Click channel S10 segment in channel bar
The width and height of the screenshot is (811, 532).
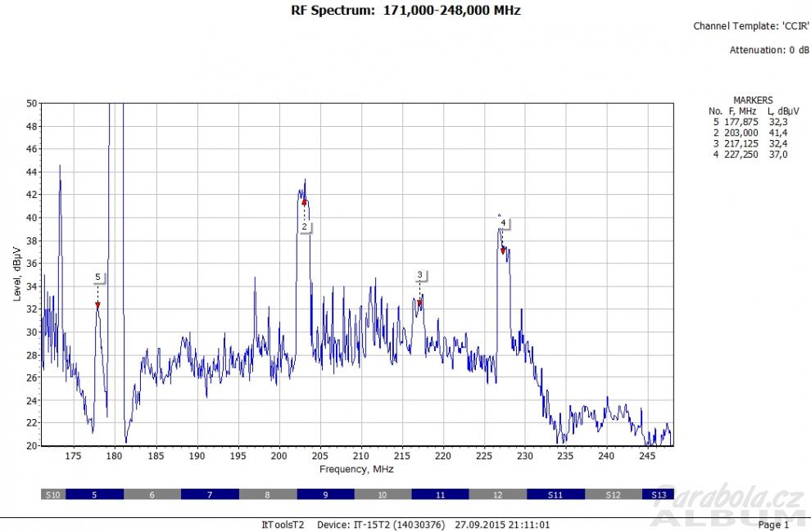tap(52, 495)
